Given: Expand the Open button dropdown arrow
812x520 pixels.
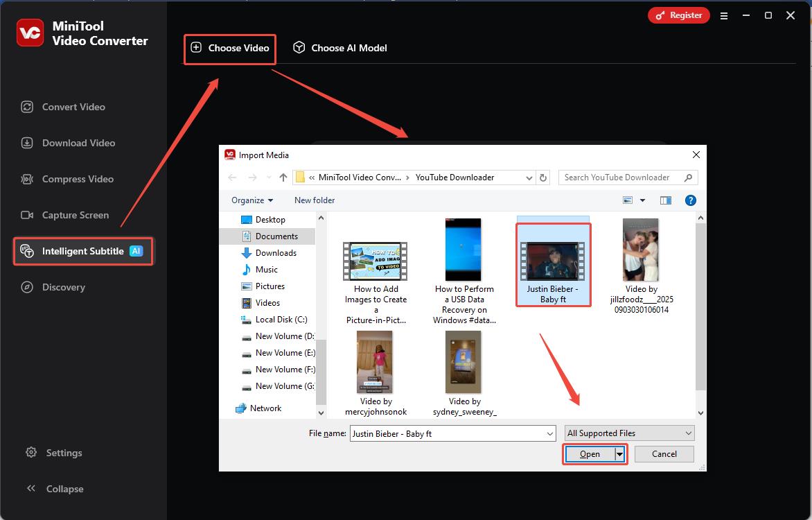Looking at the screenshot, I should [620, 454].
